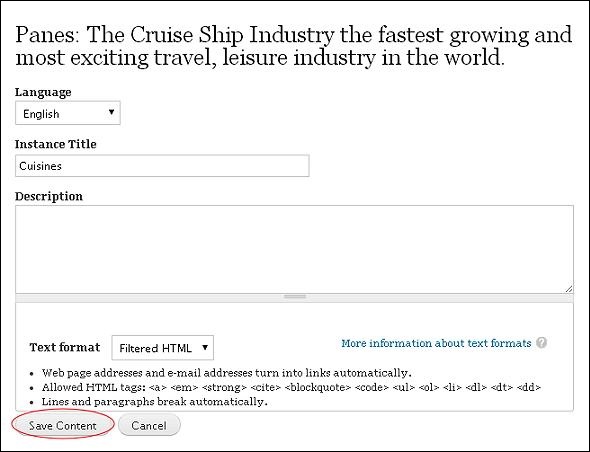Grab the textarea corner resize grip
This screenshot has width=590, height=452.
pos(569,289)
